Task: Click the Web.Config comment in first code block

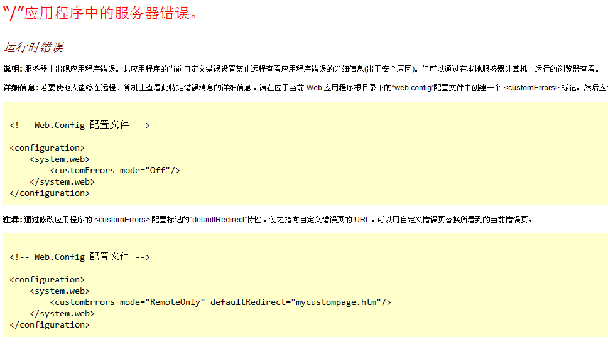Action: (80, 126)
